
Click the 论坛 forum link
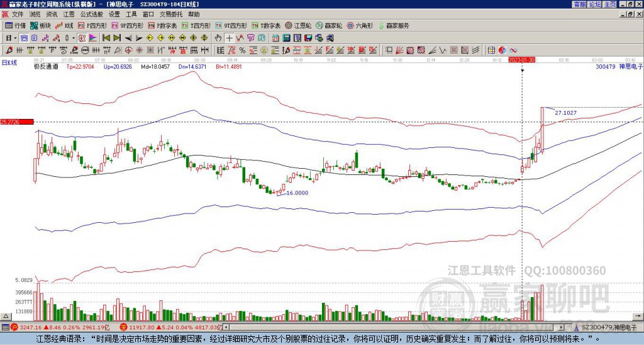pos(594,4)
